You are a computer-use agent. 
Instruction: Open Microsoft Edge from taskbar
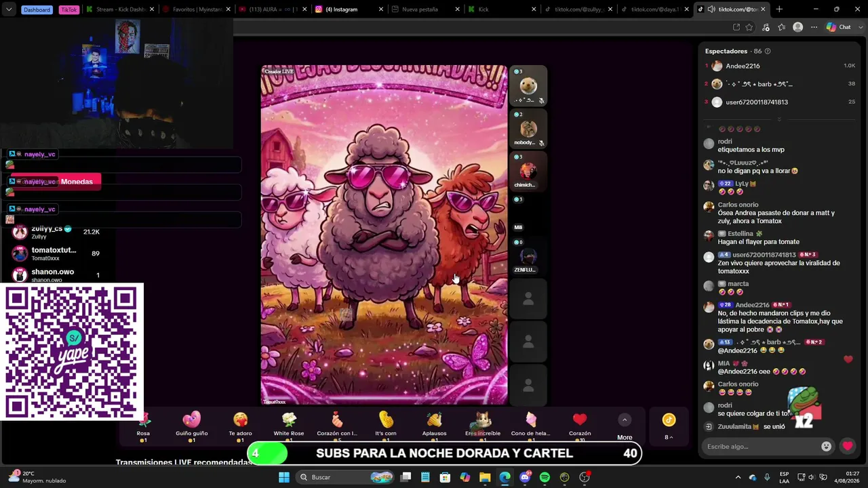pos(505,477)
